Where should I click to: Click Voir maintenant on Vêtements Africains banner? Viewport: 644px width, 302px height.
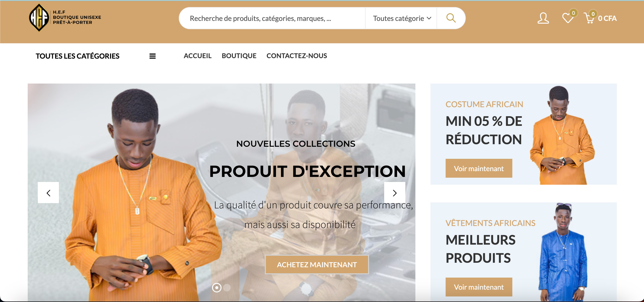[x=479, y=287]
